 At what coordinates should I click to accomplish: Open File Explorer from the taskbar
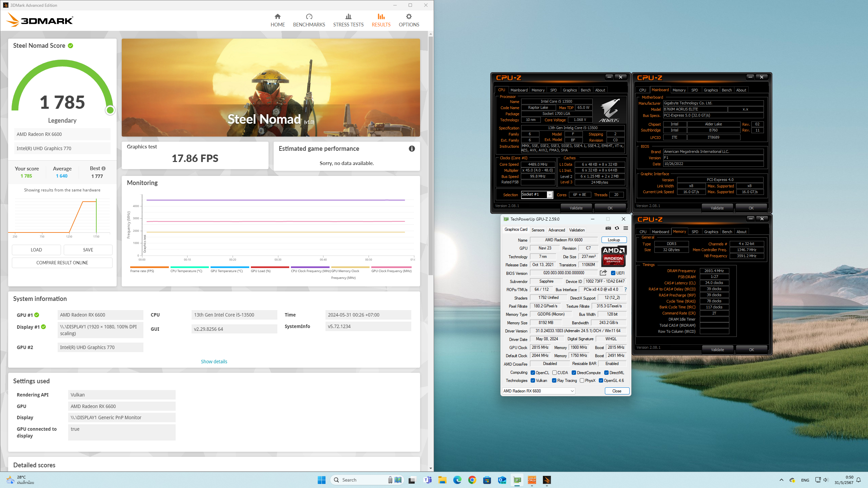click(442, 480)
